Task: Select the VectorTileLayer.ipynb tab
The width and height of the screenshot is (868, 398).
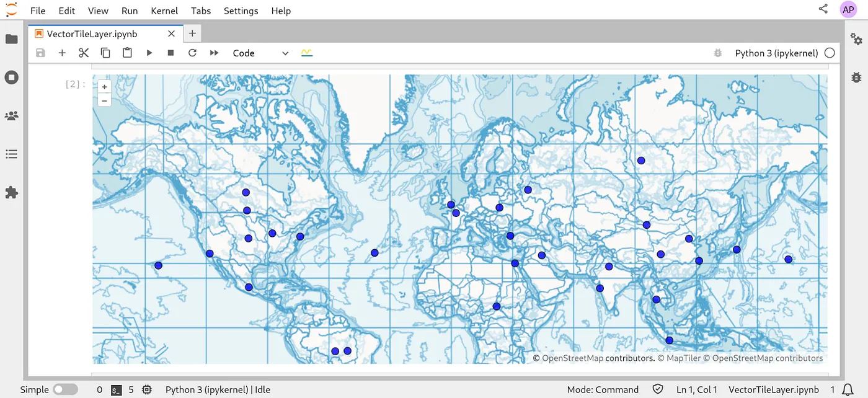Action: (92, 34)
